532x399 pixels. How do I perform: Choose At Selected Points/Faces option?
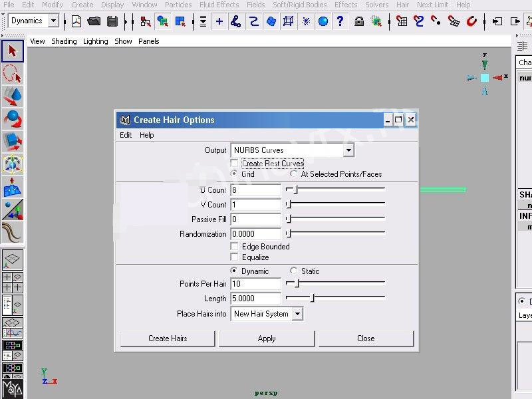point(294,174)
